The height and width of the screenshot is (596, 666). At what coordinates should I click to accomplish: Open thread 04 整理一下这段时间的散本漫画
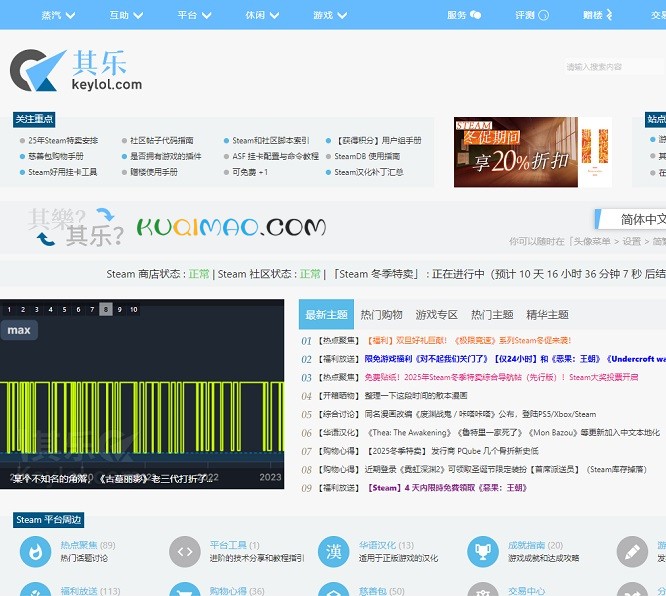416,395
